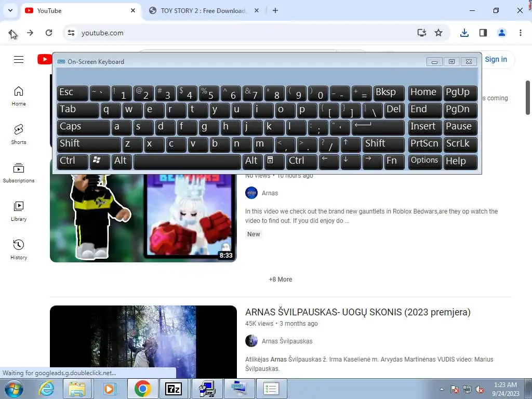Click the context menu key on keyboard

point(274,161)
